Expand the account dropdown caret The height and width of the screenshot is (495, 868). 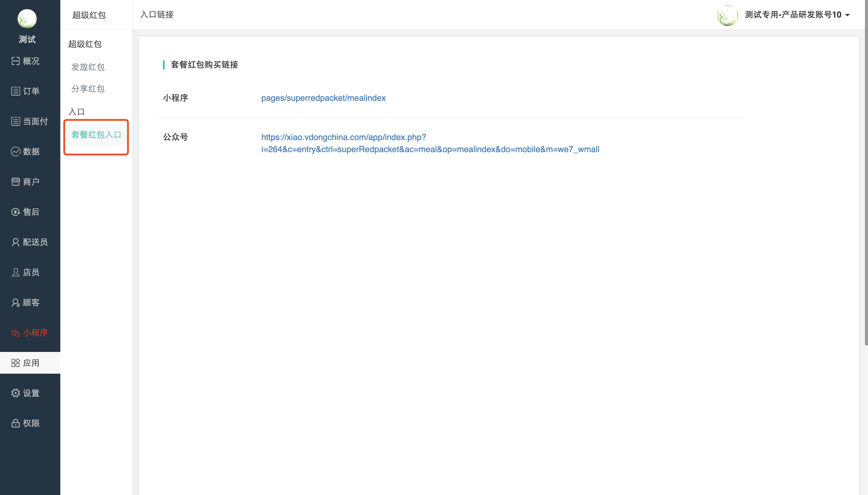[847, 15]
